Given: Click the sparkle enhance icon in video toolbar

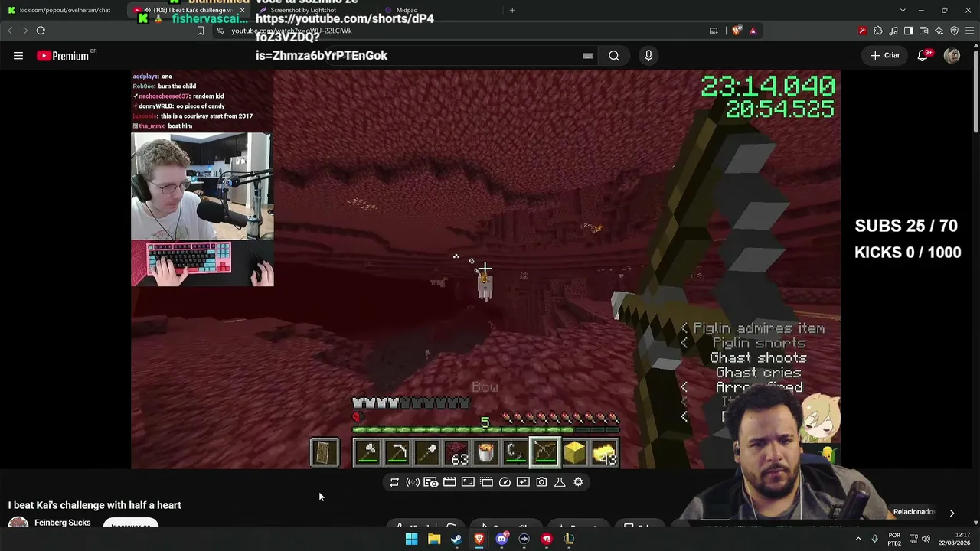Looking at the screenshot, I should click(x=523, y=482).
